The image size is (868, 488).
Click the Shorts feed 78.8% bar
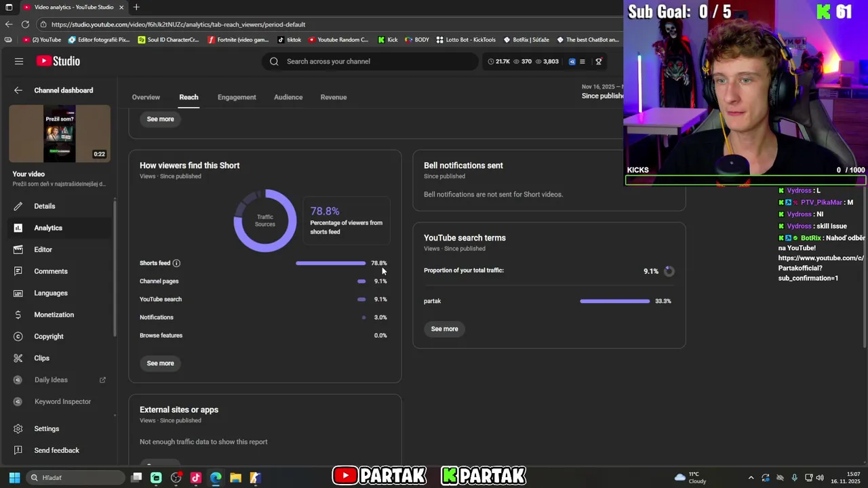[x=331, y=263]
